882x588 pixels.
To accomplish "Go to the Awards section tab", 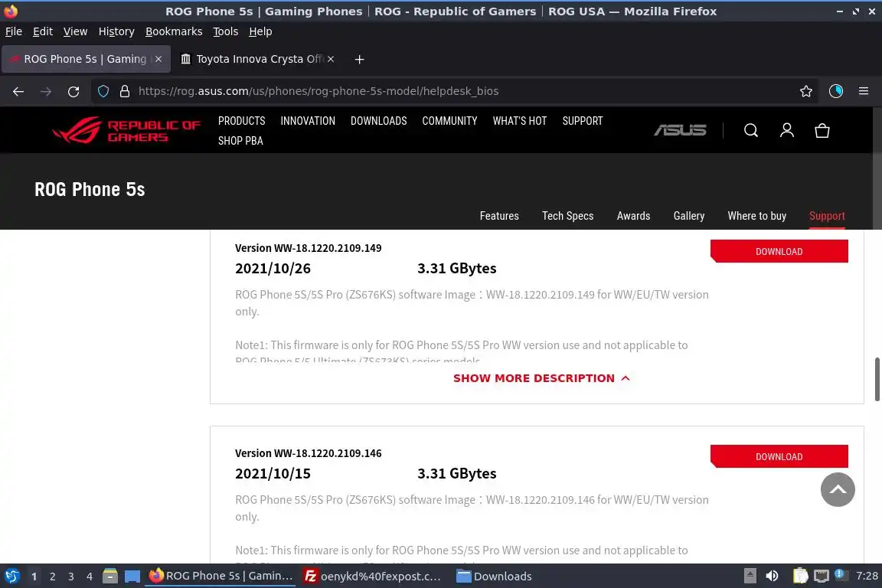I will tap(633, 216).
